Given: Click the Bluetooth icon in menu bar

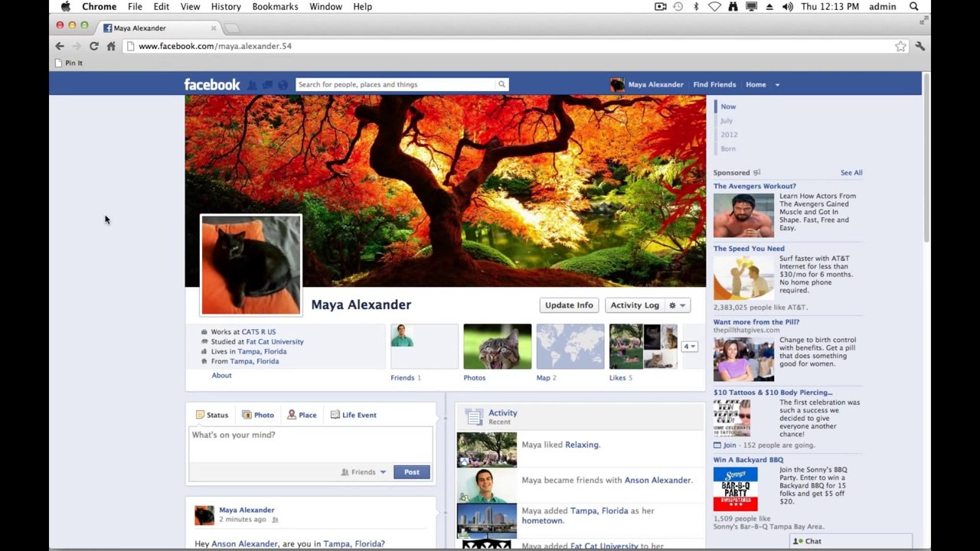Looking at the screenshot, I should [x=696, y=6].
